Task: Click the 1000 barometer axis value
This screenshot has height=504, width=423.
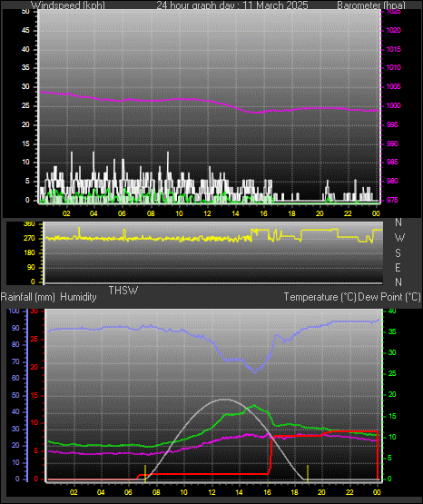Action: point(393,105)
